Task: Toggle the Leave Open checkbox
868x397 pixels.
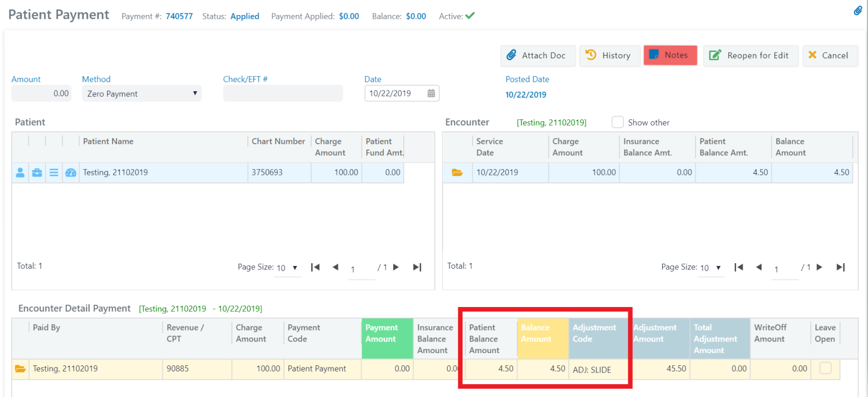Action: click(825, 368)
